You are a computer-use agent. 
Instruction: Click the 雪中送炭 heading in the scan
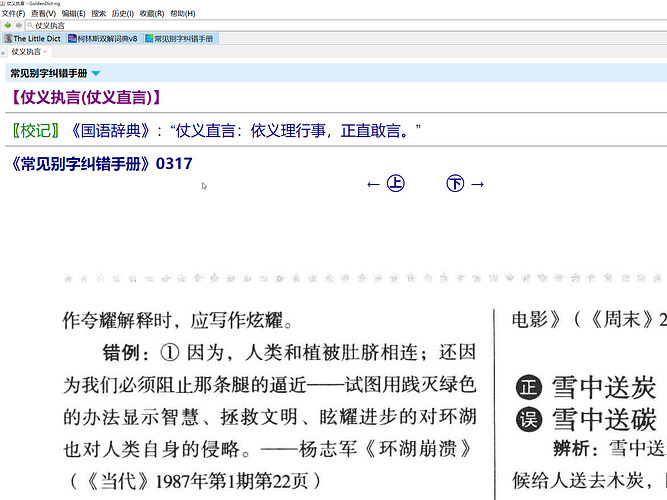(604, 388)
